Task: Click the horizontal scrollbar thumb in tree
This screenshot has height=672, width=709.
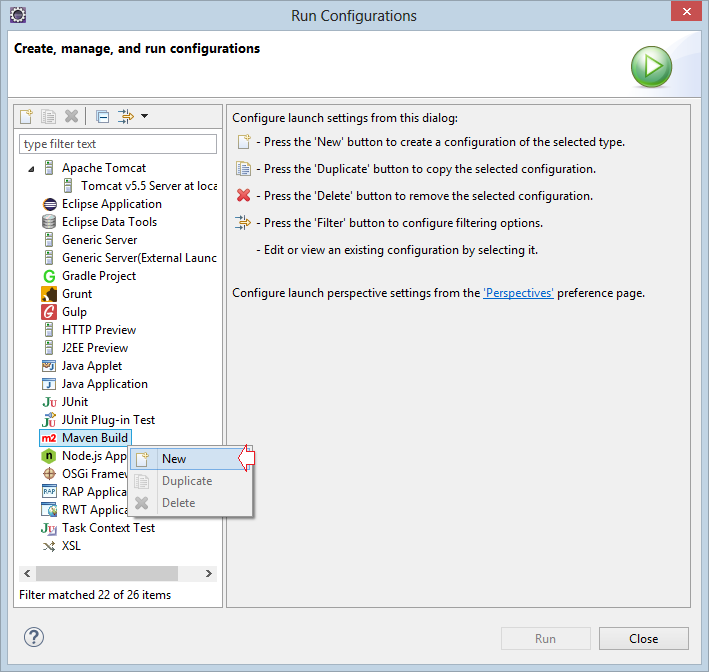Action: tap(107, 573)
